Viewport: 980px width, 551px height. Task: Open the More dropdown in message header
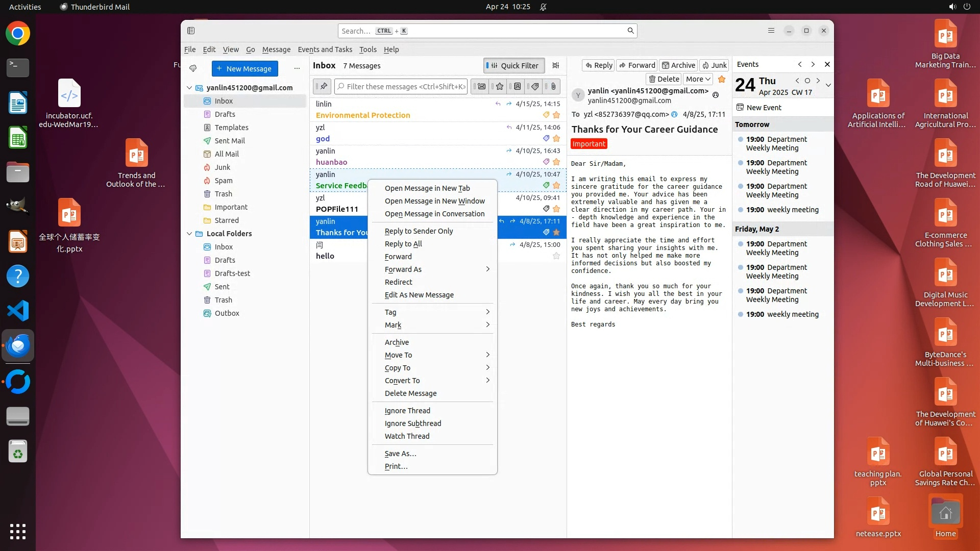coord(698,79)
